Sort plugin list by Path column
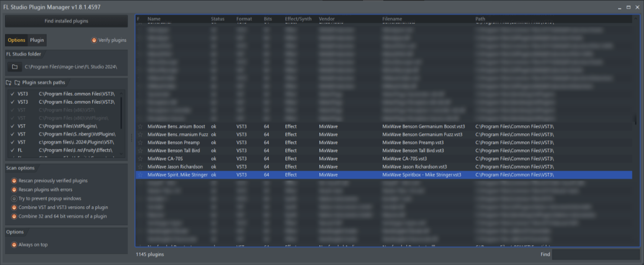Image resolution: width=644 pixels, height=265 pixels. pyautogui.click(x=480, y=19)
